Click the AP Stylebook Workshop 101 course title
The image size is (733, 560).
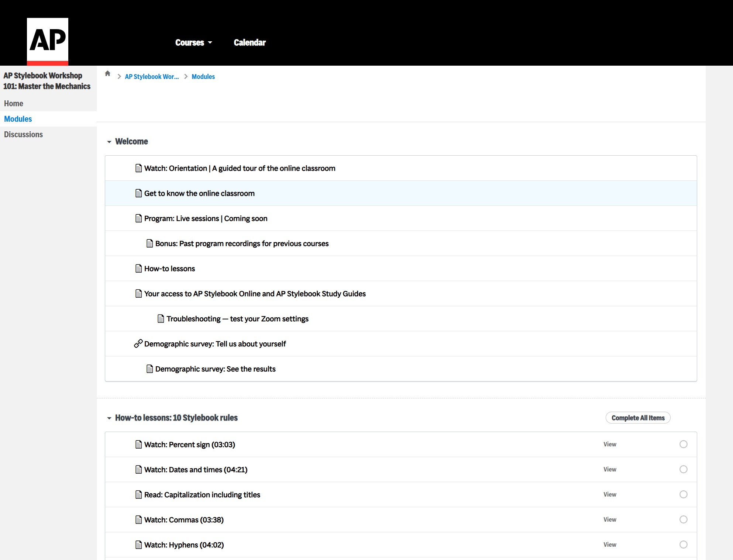[x=47, y=81]
